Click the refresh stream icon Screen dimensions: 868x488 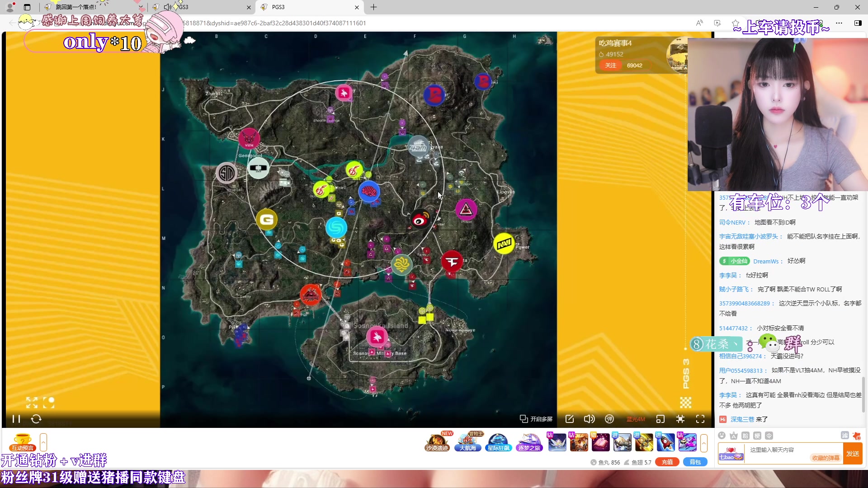36,419
